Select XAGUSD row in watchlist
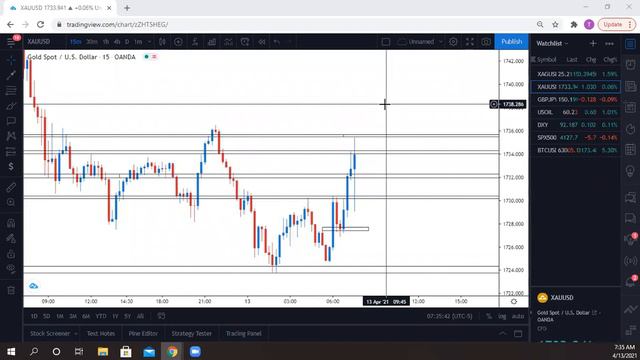640x360 pixels. [x=576, y=74]
